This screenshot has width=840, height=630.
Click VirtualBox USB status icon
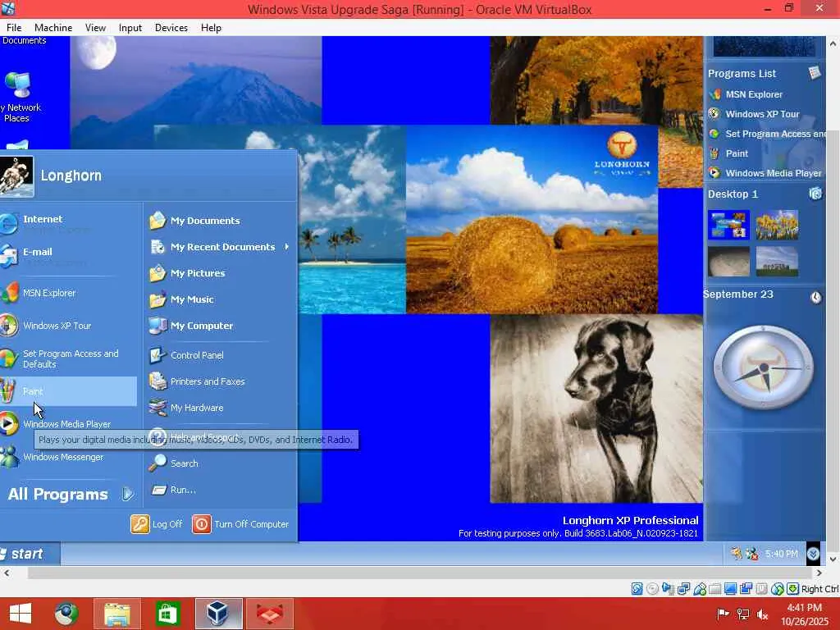pyautogui.click(x=699, y=589)
